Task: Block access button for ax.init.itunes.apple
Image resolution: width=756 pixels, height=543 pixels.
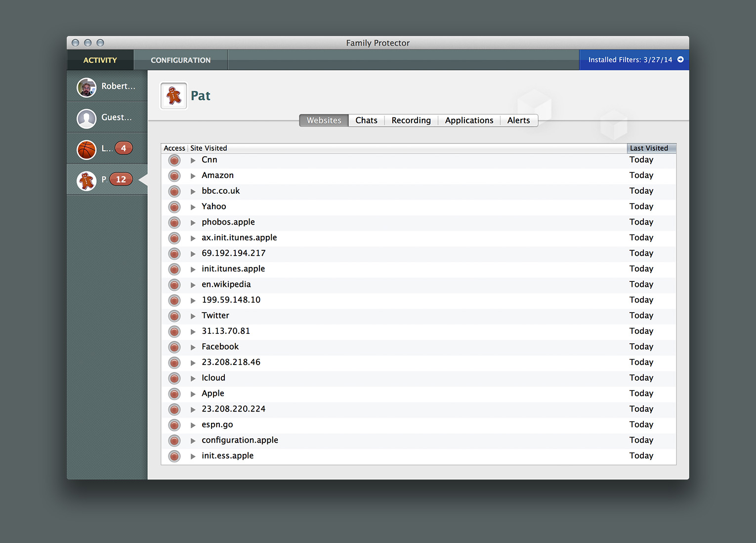Action: click(174, 238)
